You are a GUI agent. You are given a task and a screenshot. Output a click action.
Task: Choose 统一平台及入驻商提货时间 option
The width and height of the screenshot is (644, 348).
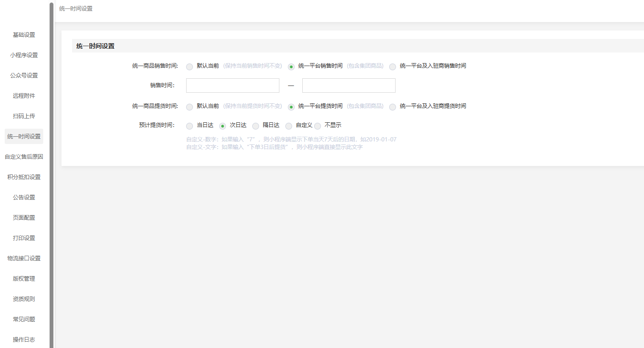coord(393,107)
